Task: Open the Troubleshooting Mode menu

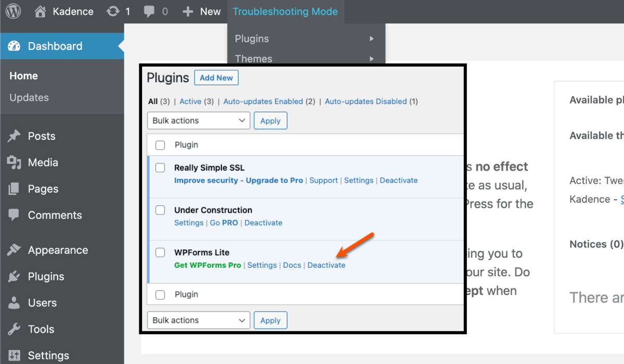Action: click(x=285, y=11)
